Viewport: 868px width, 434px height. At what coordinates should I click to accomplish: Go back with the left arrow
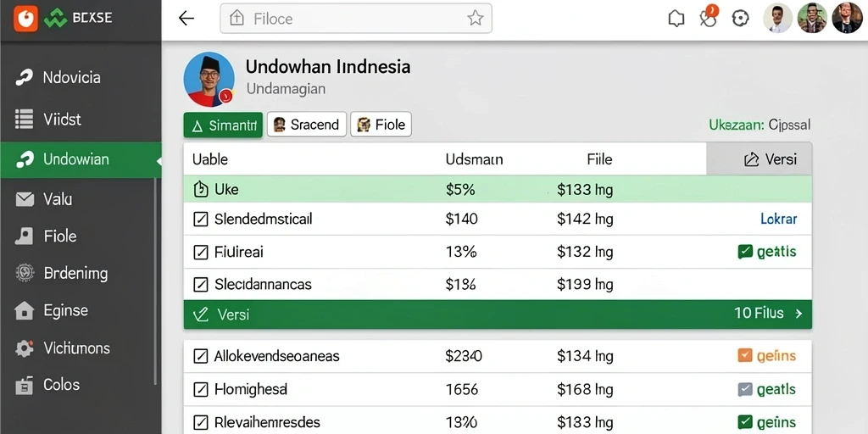pyautogui.click(x=186, y=19)
